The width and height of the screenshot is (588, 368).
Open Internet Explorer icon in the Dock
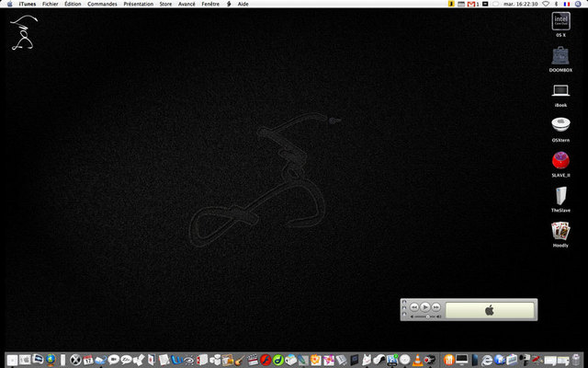[487, 360]
